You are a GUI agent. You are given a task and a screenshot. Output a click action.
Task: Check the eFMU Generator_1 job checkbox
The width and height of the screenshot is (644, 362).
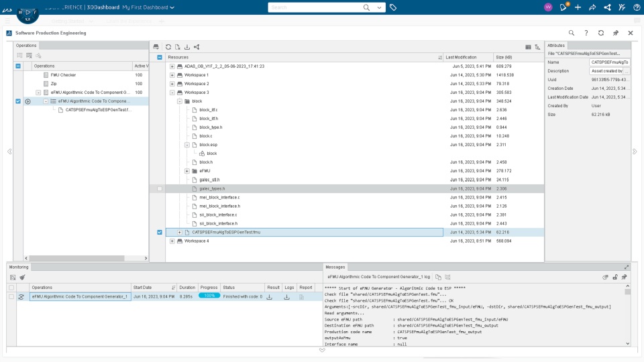[11, 297]
